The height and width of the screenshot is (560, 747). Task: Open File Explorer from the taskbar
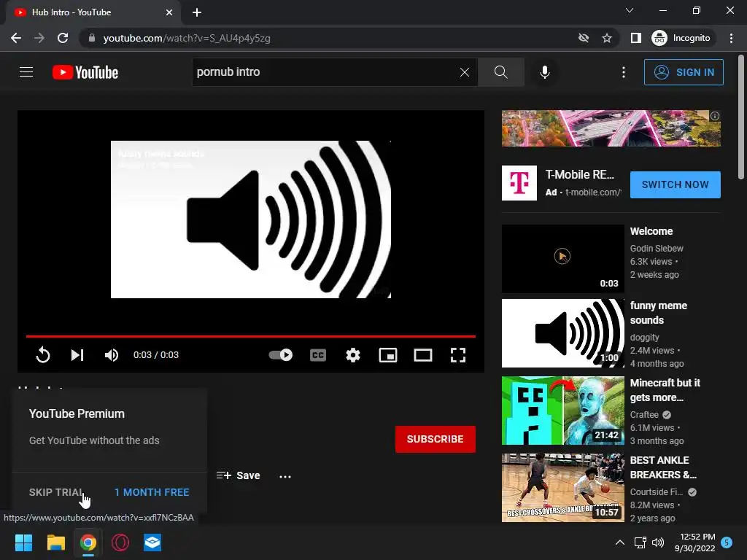point(55,542)
